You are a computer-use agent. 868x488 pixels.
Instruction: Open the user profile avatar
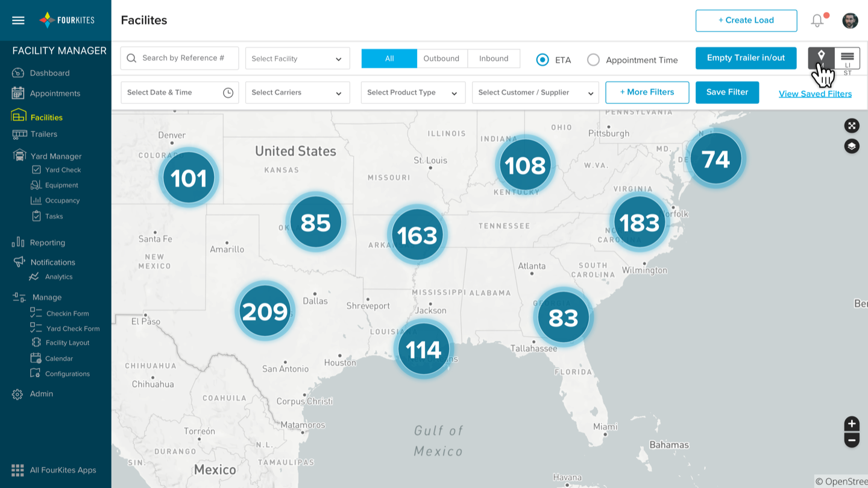click(x=850, y=21)
